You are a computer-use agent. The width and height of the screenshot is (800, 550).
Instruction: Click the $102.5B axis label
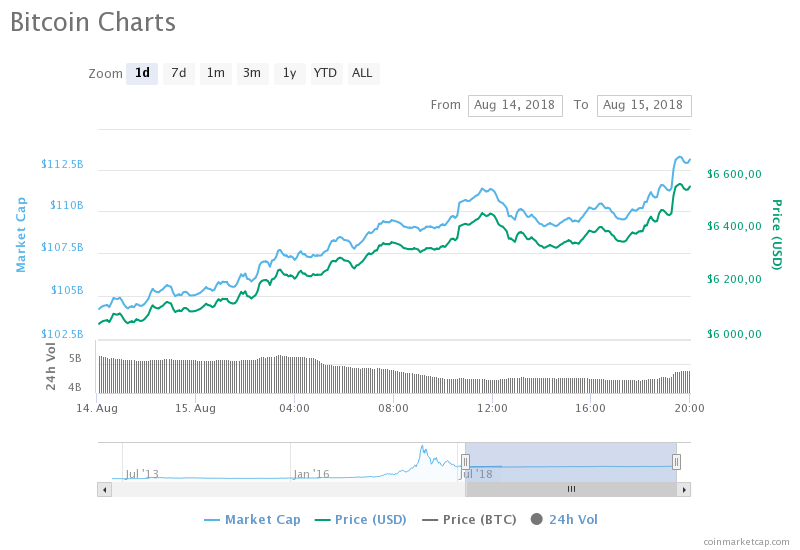[x=62, y=334]
